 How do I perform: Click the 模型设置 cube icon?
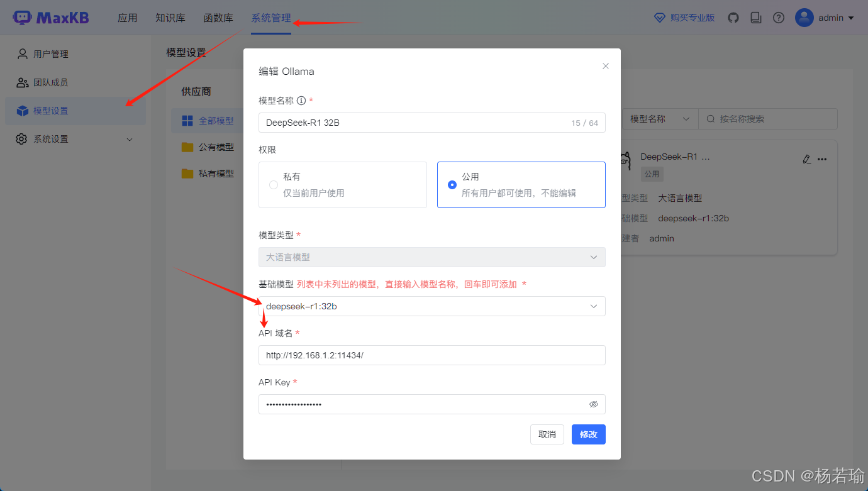click(23, 111)
